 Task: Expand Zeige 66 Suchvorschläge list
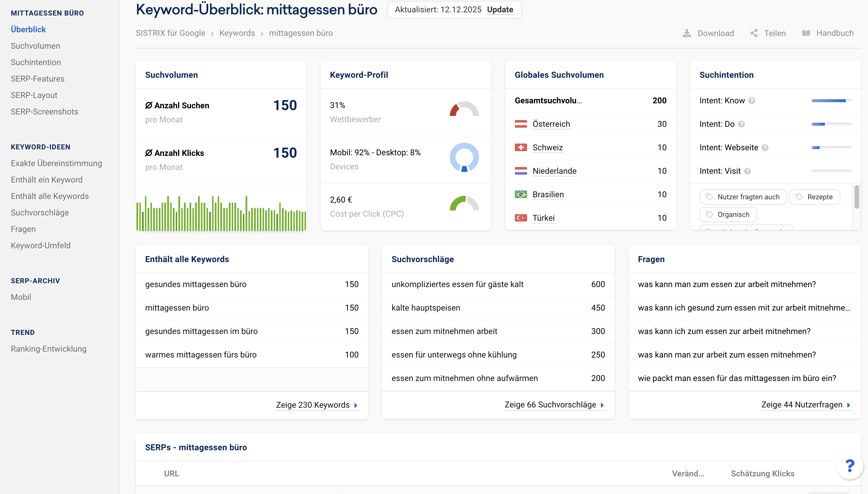click(x=554, y=404)
